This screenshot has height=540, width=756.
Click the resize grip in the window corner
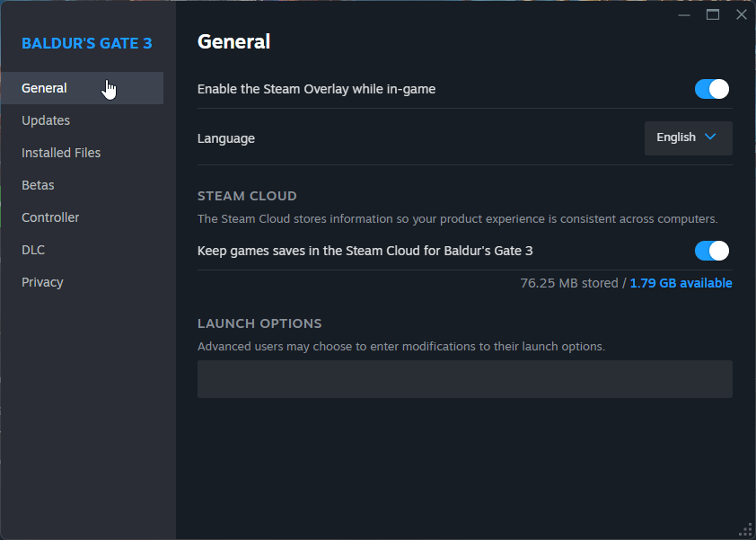(746, 530)
